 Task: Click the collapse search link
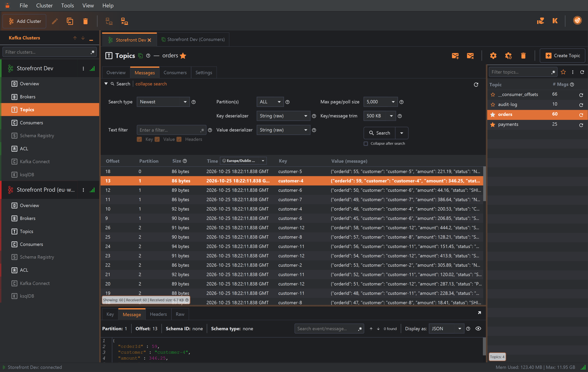(x=151, y=84)
